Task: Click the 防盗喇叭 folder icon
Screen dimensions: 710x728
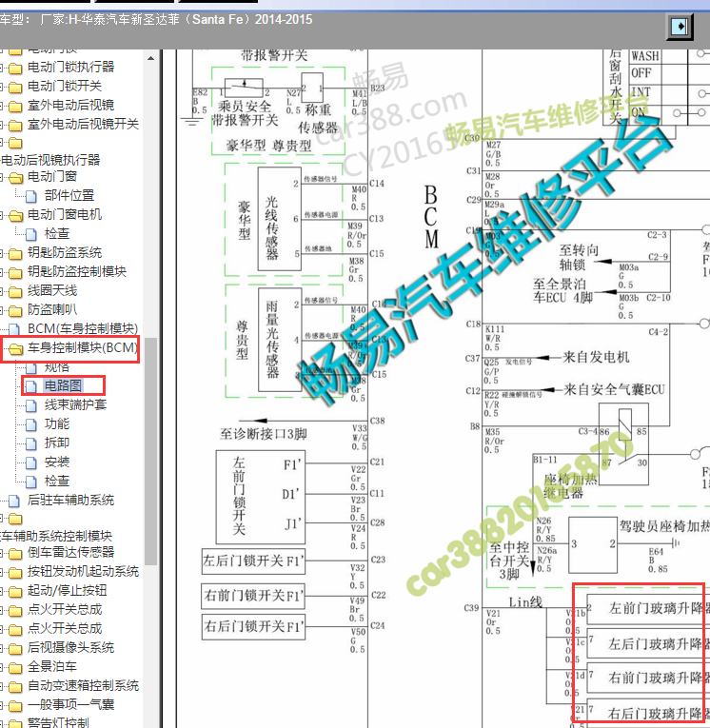Action: click(x=15, y=310)
